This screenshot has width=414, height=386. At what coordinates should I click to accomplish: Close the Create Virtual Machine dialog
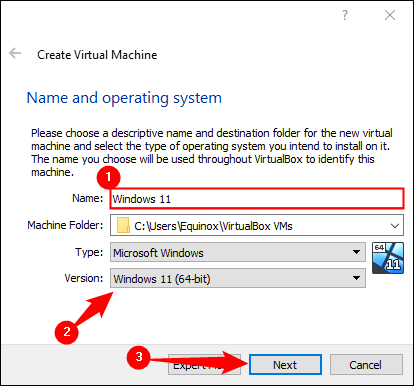[390, 15]
